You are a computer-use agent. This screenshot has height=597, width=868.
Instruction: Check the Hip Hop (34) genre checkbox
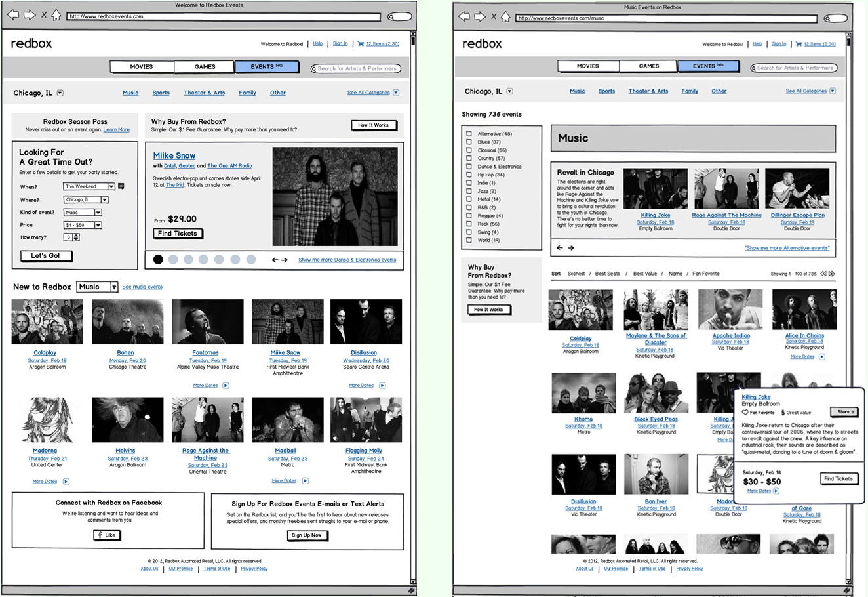click(469, 175)
